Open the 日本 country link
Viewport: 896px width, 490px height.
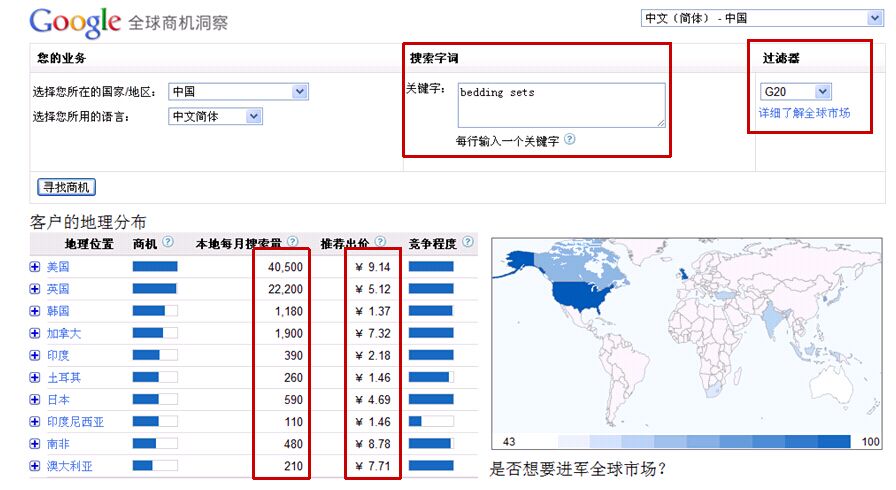coord(58,400)
